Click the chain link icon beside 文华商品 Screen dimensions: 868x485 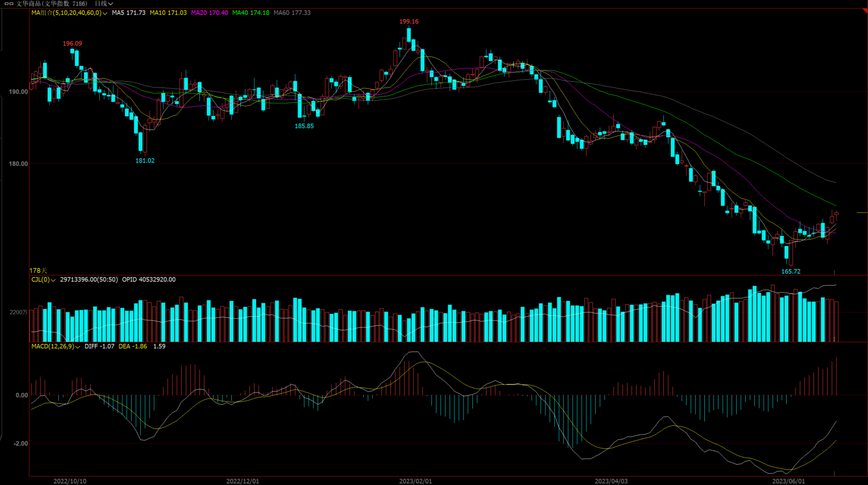click(x=9, y=4)
